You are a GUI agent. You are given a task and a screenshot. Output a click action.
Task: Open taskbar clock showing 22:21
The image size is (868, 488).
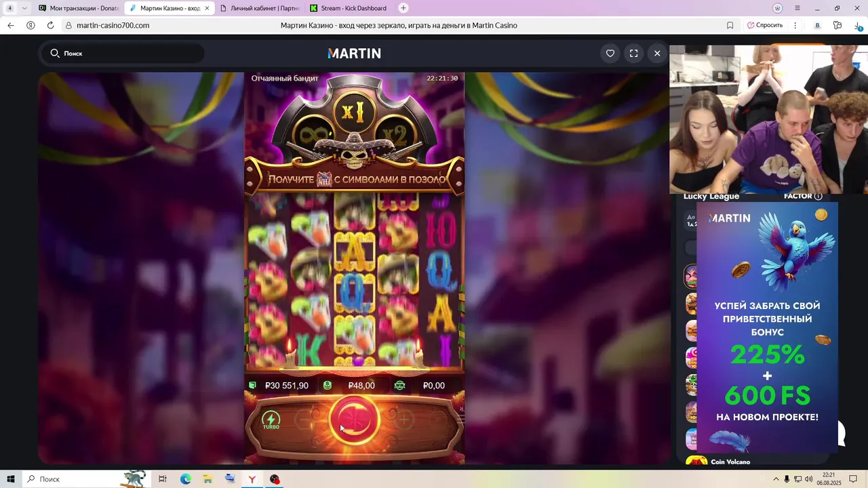tap(829, 479)
